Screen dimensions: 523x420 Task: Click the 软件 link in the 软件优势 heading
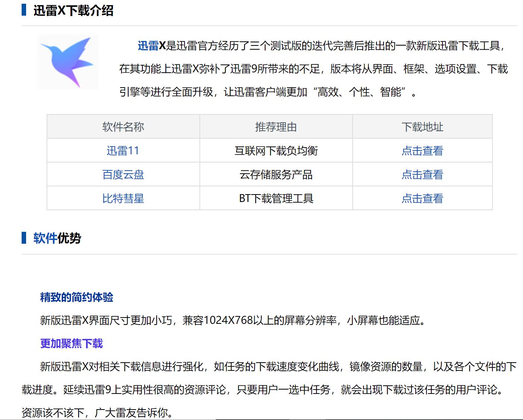45,238
